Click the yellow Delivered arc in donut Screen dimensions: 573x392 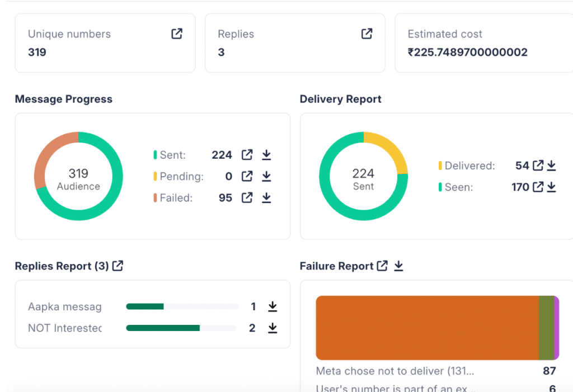tap(391, 148)
